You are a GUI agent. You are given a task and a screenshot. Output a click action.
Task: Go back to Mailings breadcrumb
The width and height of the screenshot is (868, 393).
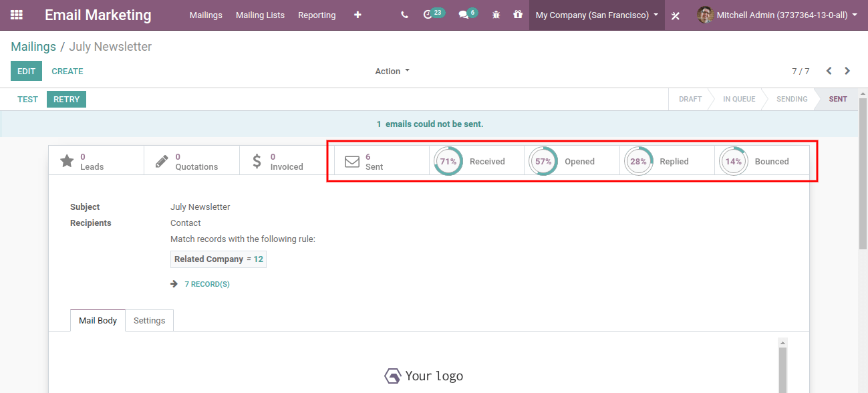(33, 47)
